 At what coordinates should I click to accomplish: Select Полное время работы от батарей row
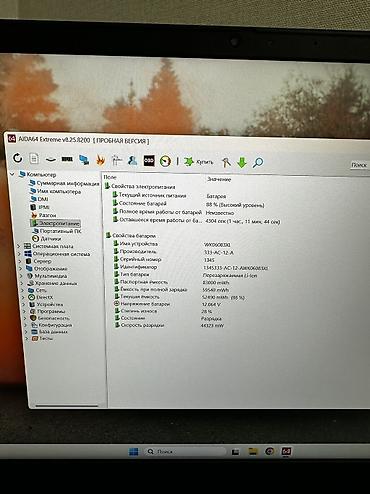tap(161, 212)
